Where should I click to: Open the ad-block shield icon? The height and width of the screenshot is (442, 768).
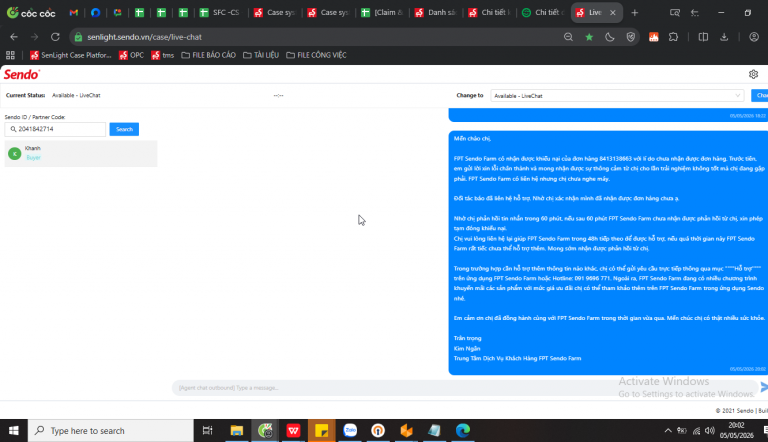pyautogui.click(x=631, y=37)
